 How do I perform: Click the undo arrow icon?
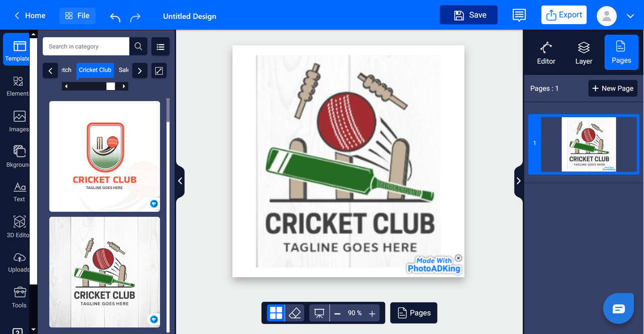[115, 17]
